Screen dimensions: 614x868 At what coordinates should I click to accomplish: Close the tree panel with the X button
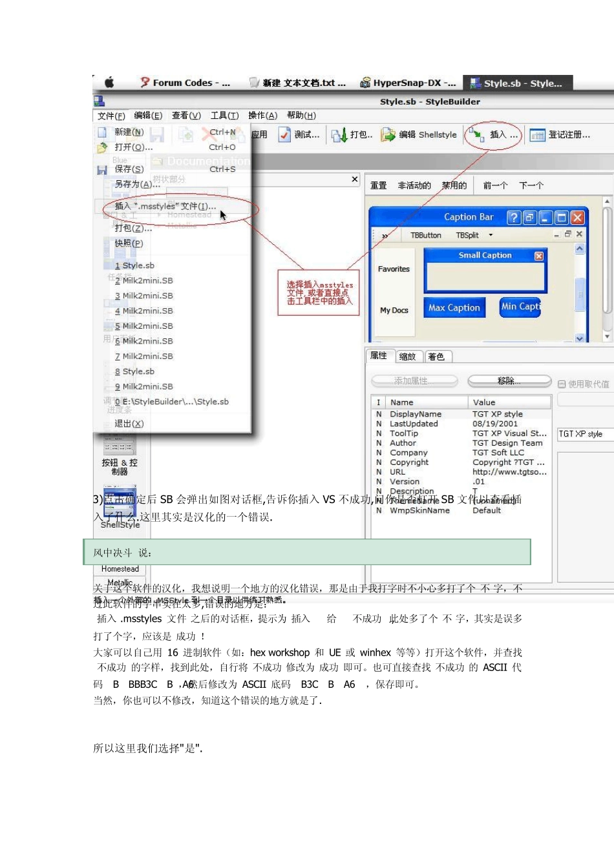pos(355,179)
